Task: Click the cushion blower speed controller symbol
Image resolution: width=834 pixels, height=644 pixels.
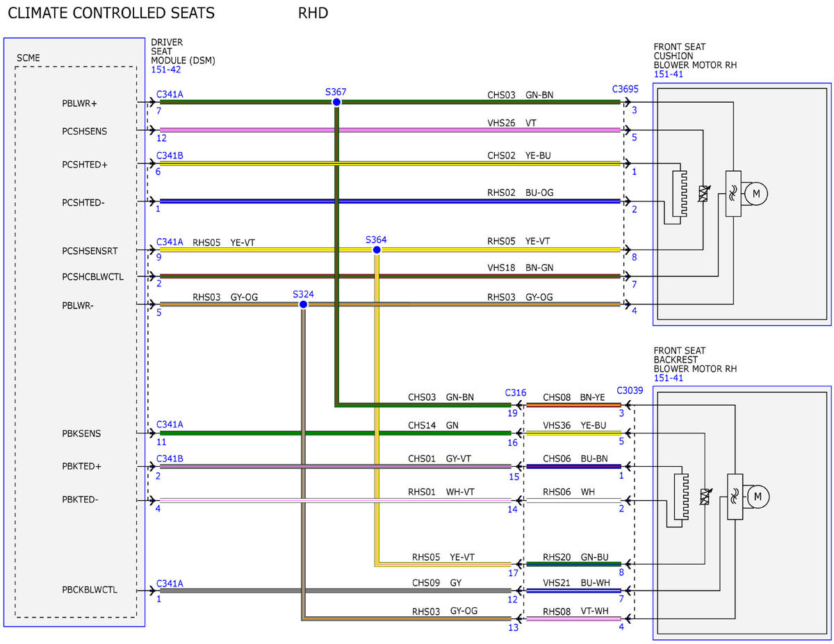Action: [x=733, y=194]
